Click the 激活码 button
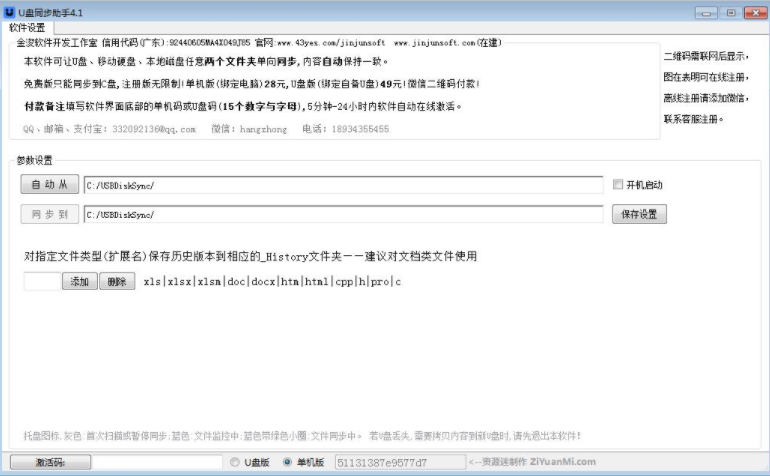Viewport: 770px width, 476px height. pyautogui.click(x=51, y=462)
